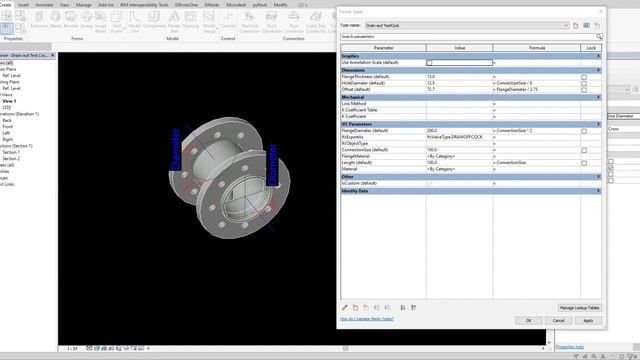Viewport: 640px width, 360px height.
Task: Collapse the Mechanical parameter group
Action: pyautogui.click(x=598, y=97)
